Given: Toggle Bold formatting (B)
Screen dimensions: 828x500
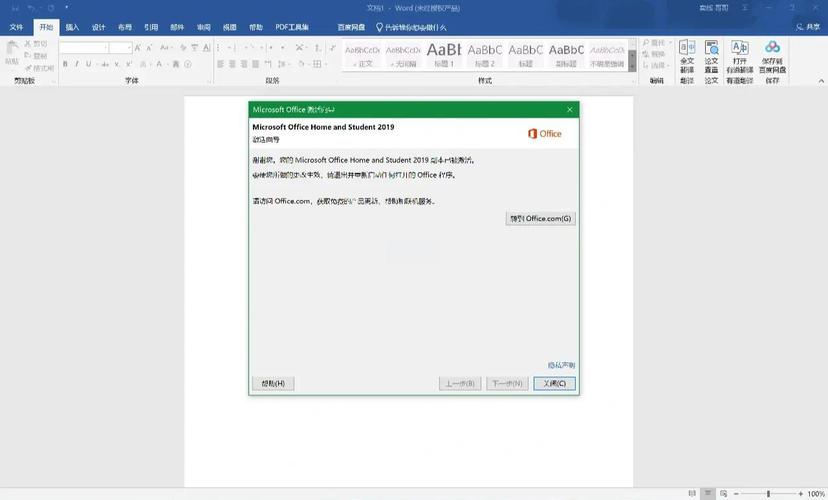Looking at the screenshot, I should tap(65, 64).
